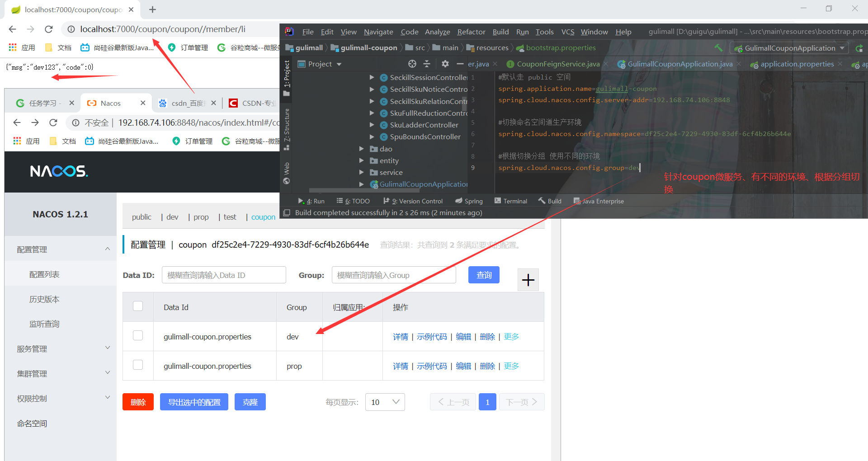
Task: Select the dev namespace tab in Nacos
Action: (172, 217)
